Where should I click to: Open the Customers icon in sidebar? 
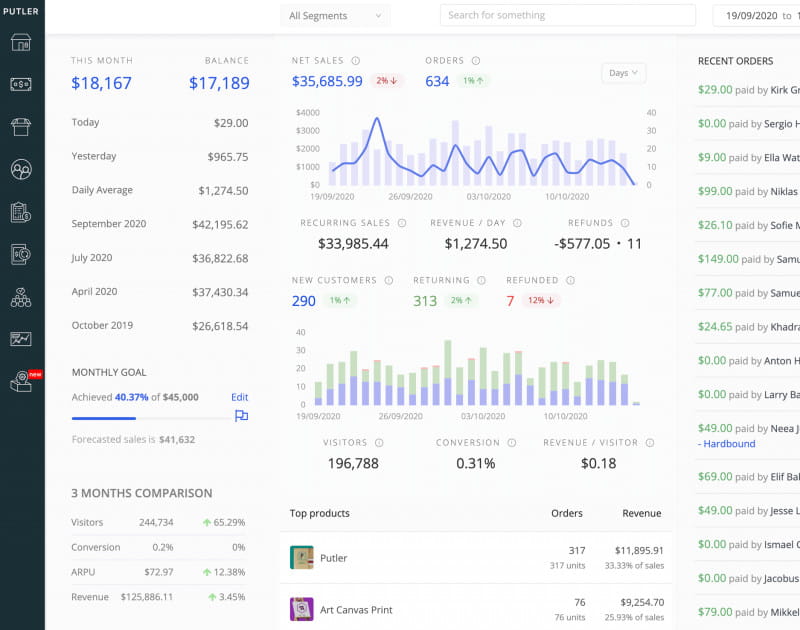pos(21,169)
